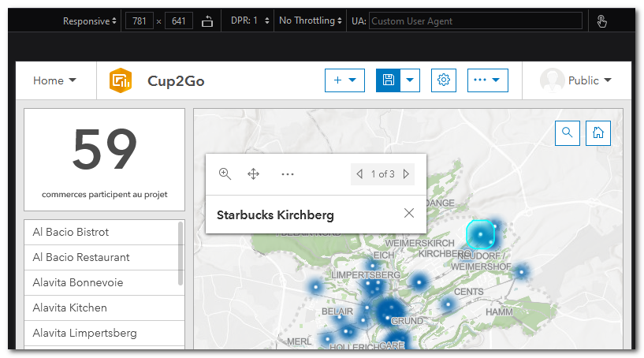
Task: Select Alavita Bonnevoie in the list
Action: pos(78,282)
